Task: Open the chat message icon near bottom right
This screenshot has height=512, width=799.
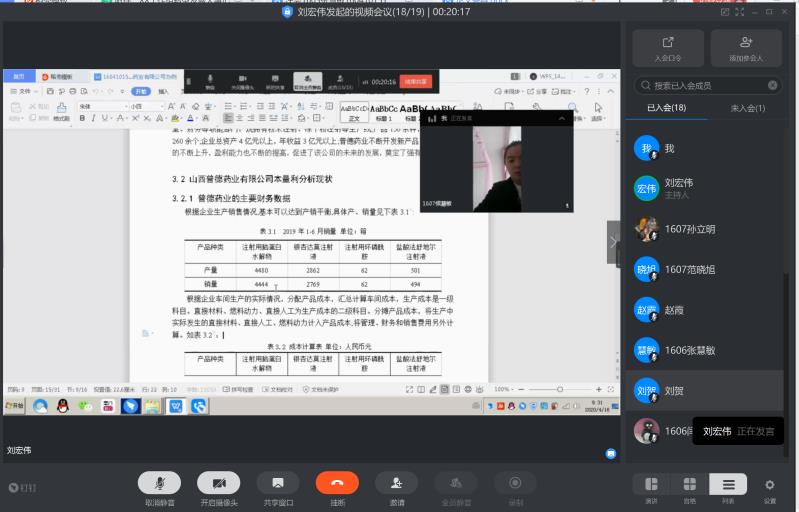Action: (x=610, y=453)
